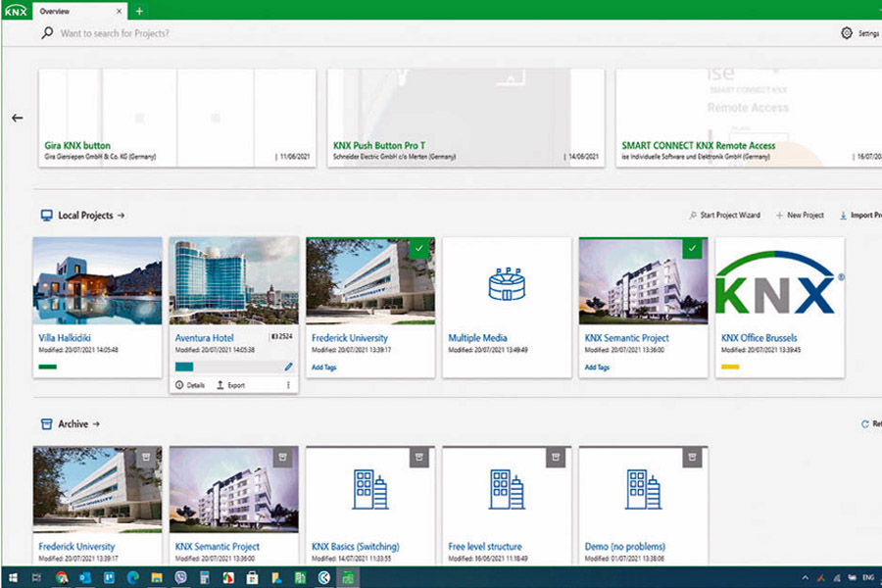
Task: Toggle the checkmark on KNX Semantic Project
Action: (693, 249)
